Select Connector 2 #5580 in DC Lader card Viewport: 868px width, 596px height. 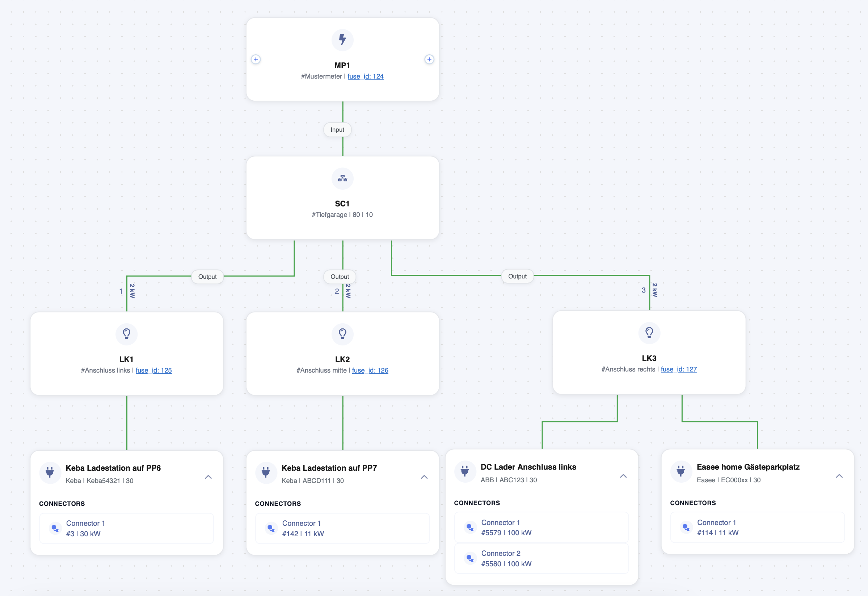click(x=541, y=558)
